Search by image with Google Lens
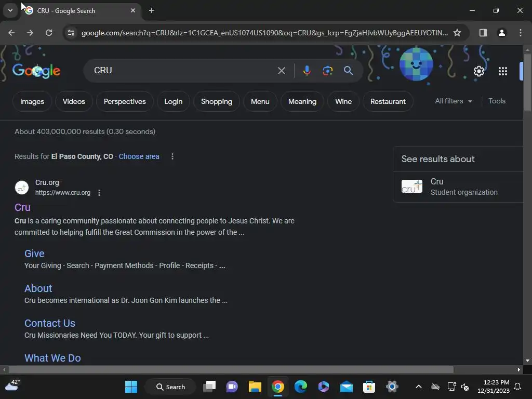532x399 pixels. click(x=327, y=71)
